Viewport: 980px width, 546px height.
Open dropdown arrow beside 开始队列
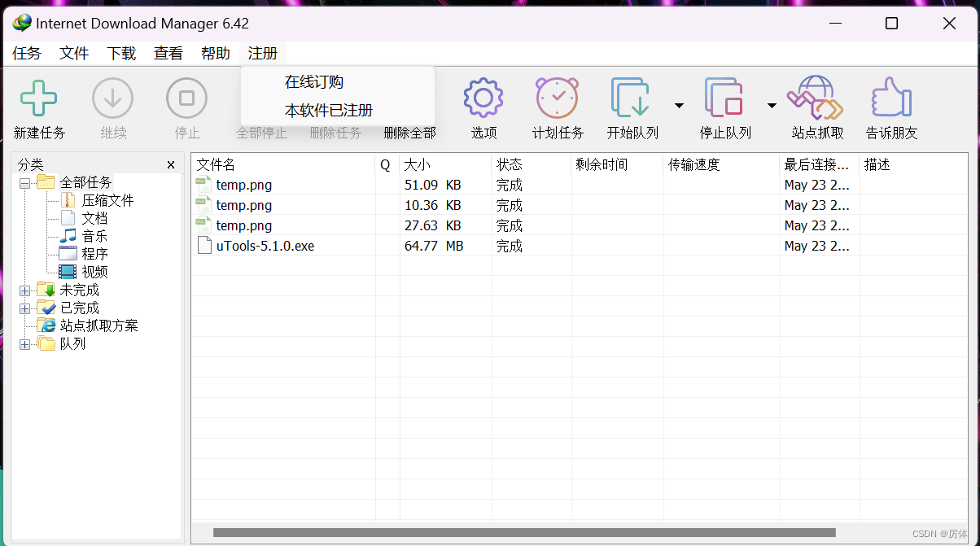679,106
